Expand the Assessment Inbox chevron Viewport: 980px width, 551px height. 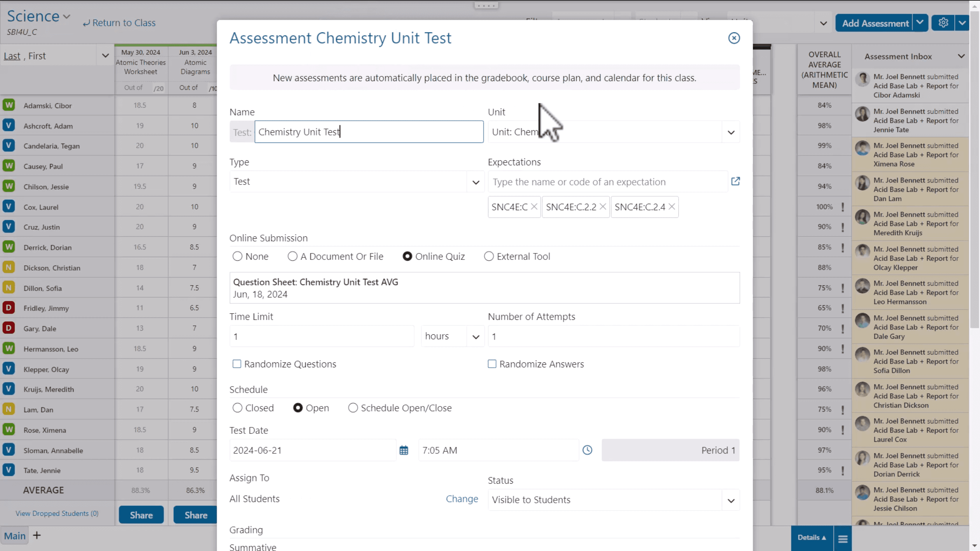point(961,56)
